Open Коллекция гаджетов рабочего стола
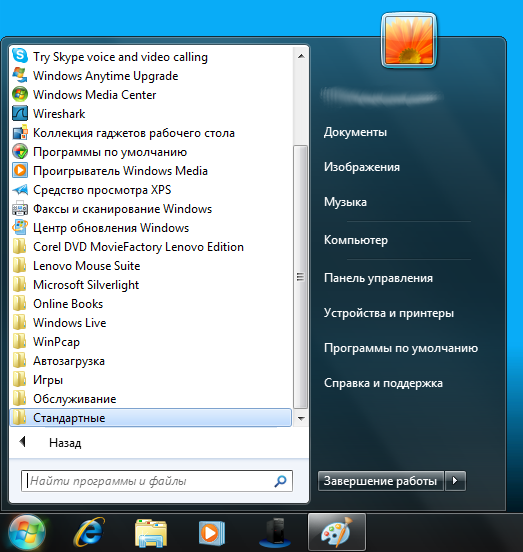This screenshot has height=552, width=523. click(x=151, y=133)
